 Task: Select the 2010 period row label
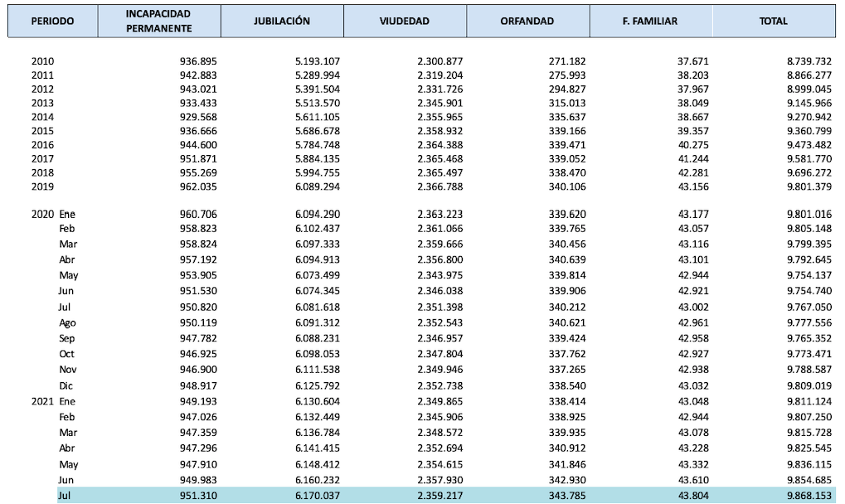tap(43, 62)
